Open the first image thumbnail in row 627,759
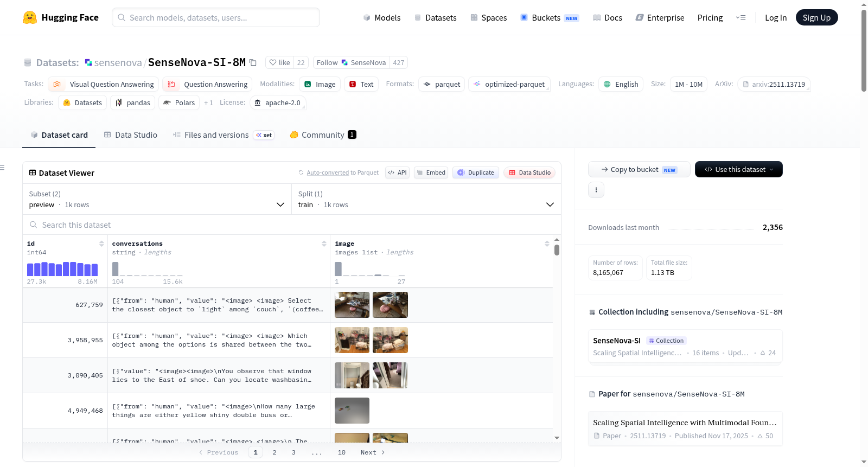 click(x=352, y=305)
